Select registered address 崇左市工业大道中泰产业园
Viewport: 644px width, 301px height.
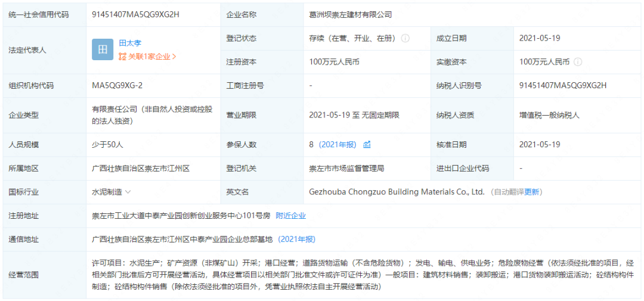(181, 215)
